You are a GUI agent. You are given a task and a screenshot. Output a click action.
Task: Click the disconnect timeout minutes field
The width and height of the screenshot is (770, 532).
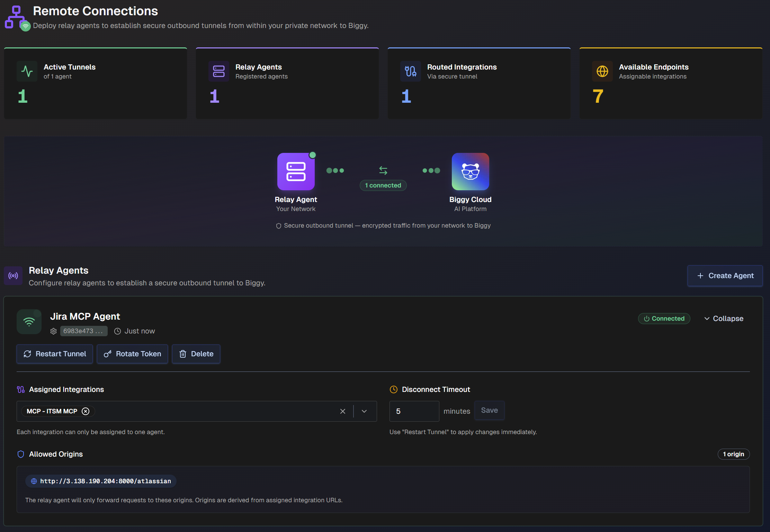click(414, 411)
